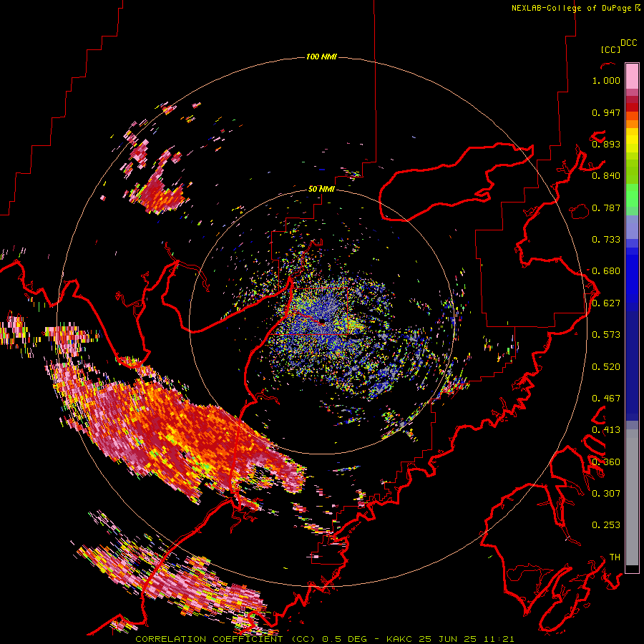
Task: Click the 0.893 legend value
Action: (606, 144)
